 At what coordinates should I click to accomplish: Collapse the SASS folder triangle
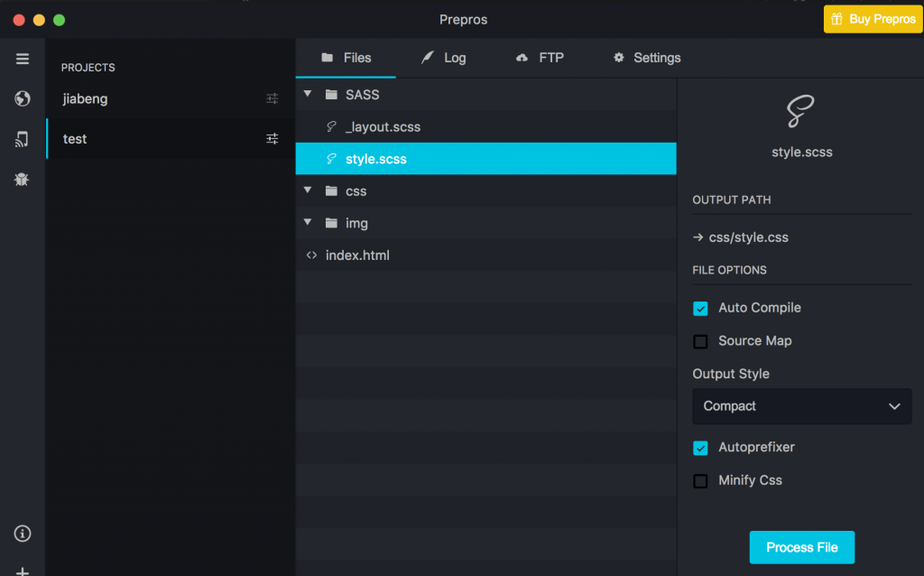click(308, 94)
